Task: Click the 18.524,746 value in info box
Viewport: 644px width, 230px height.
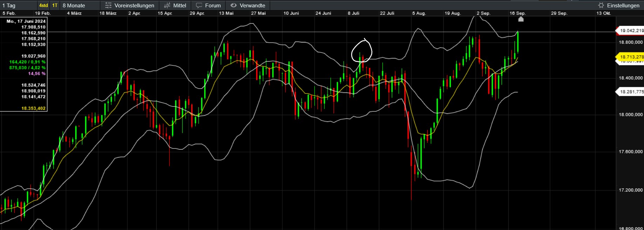Action: tap(33, 85)
